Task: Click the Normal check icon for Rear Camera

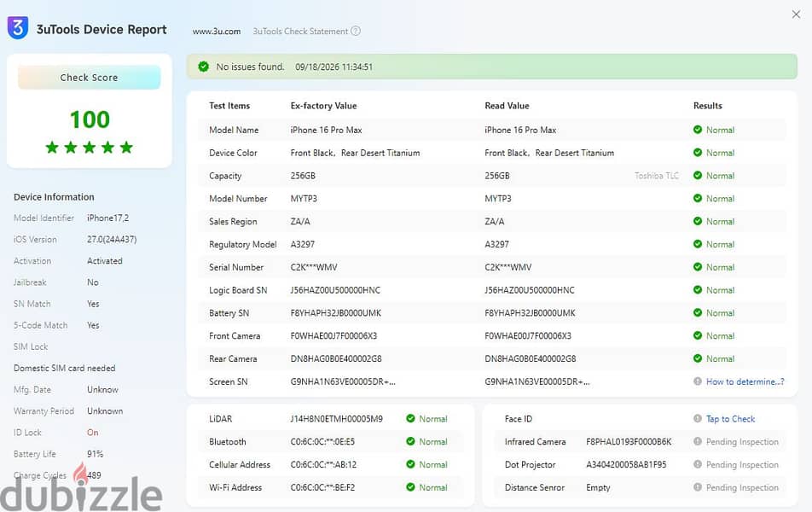Action: pyautogui.click(x=698, y=358)
